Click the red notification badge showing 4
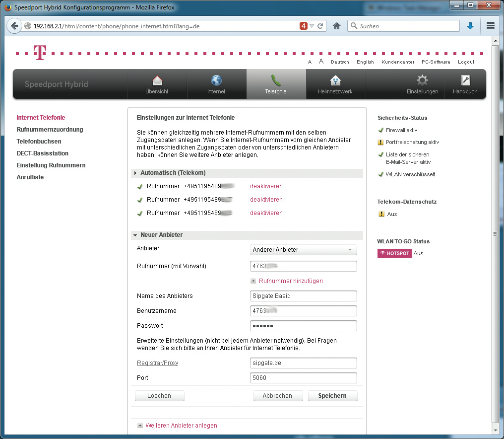 click(x=303, y=26)
